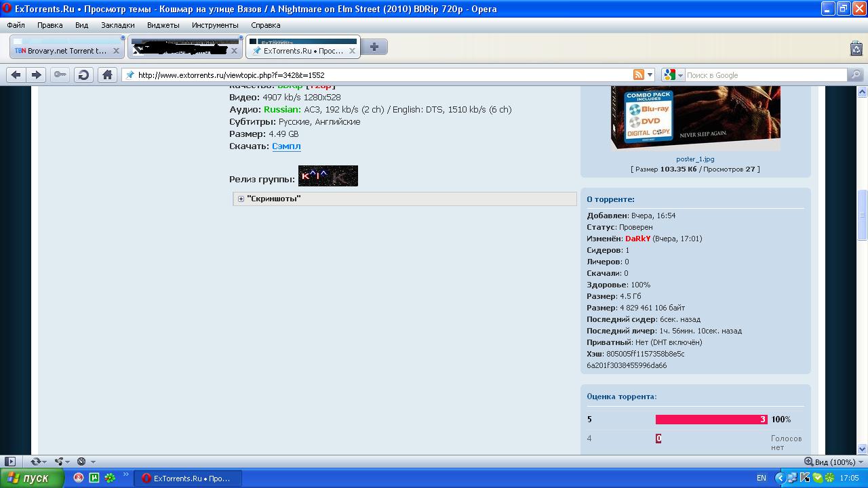Click the search magnifier button
The image size is (868, 488).
click(856, 75)
